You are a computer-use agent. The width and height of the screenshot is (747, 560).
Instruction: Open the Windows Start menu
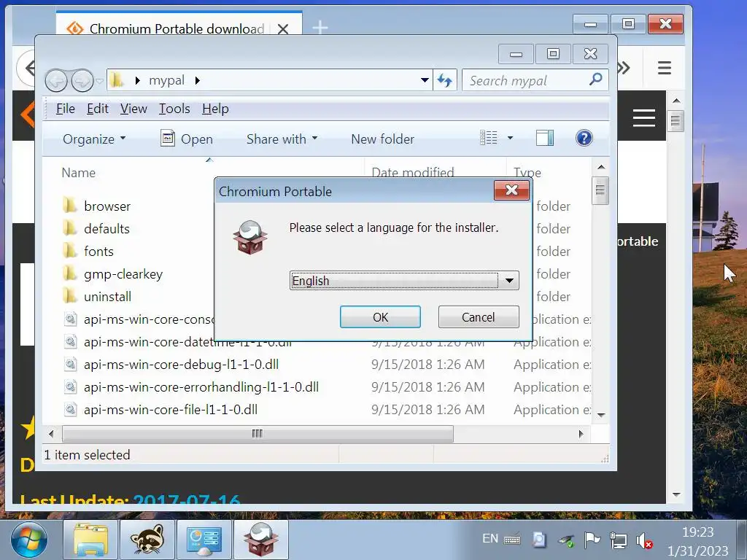(x=29, y=540)
